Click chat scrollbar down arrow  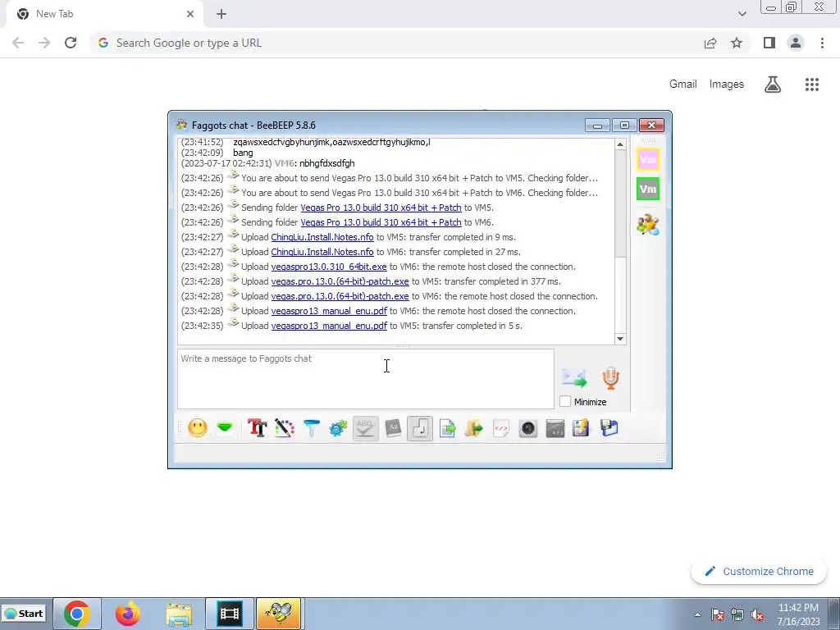point(620,339)
